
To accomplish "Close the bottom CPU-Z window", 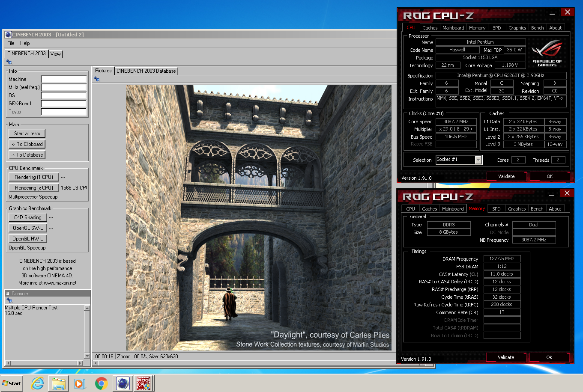I will (567, 193).
